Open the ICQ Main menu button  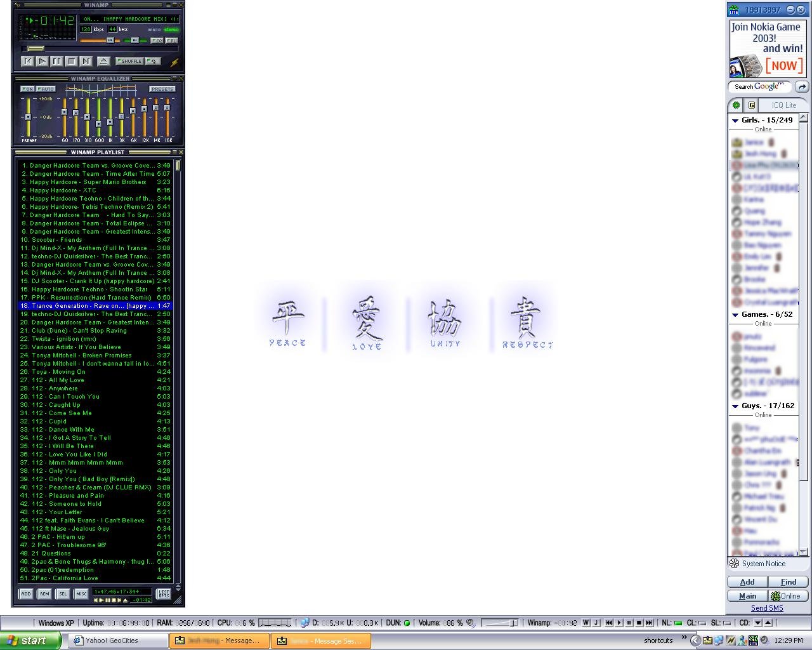pos(747,596)
